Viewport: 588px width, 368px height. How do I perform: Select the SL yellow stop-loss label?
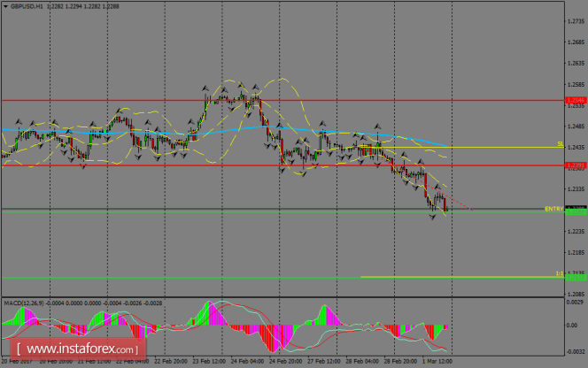coord(561,144)
